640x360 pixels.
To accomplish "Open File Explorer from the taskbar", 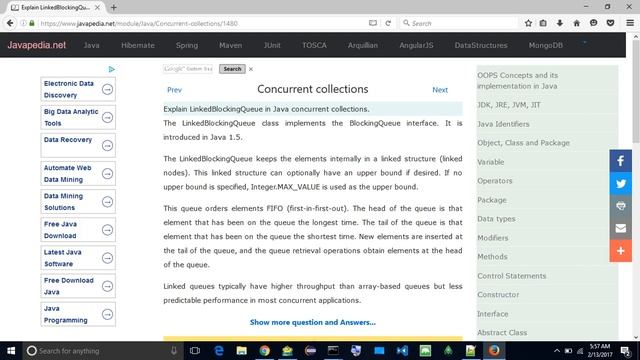I will [x=242, y=351].
